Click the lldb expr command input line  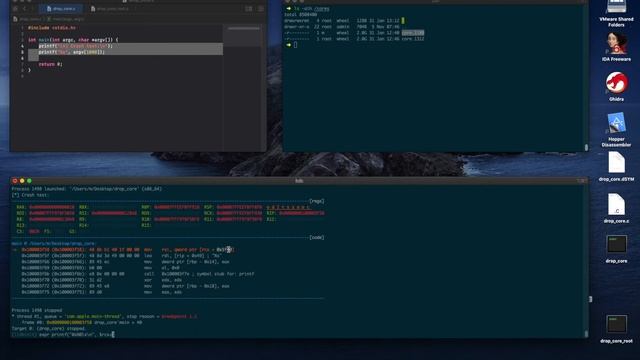(63, 334)
